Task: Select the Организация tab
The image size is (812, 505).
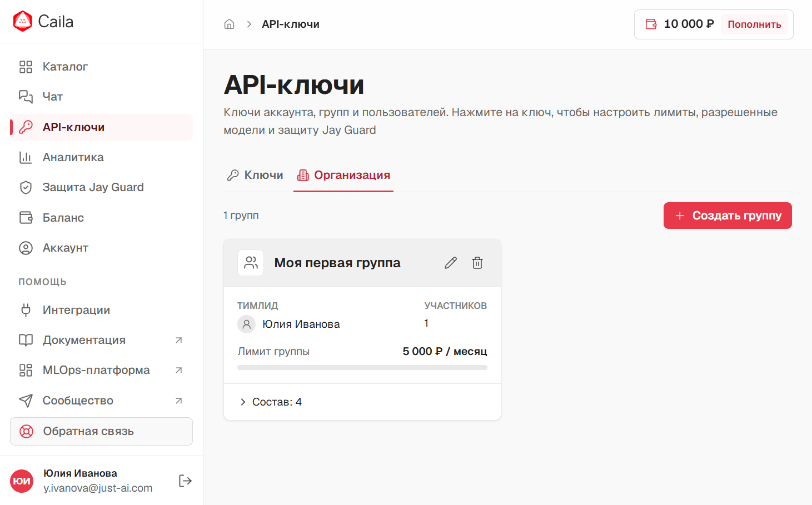Action: pos(343,175)
